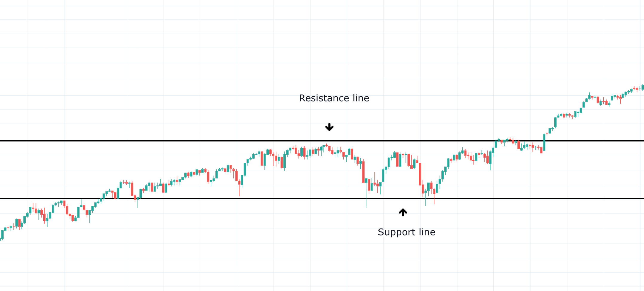Click the tall green breakout candle crossing resistance
The height and width of the screenshot is (291, 644).
[x=544, y=142]
